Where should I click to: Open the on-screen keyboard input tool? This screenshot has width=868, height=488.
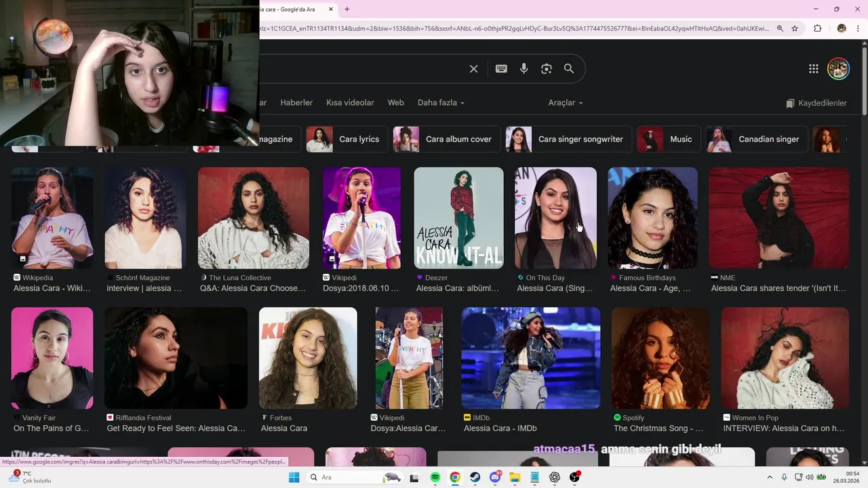[x=501, y=68]
